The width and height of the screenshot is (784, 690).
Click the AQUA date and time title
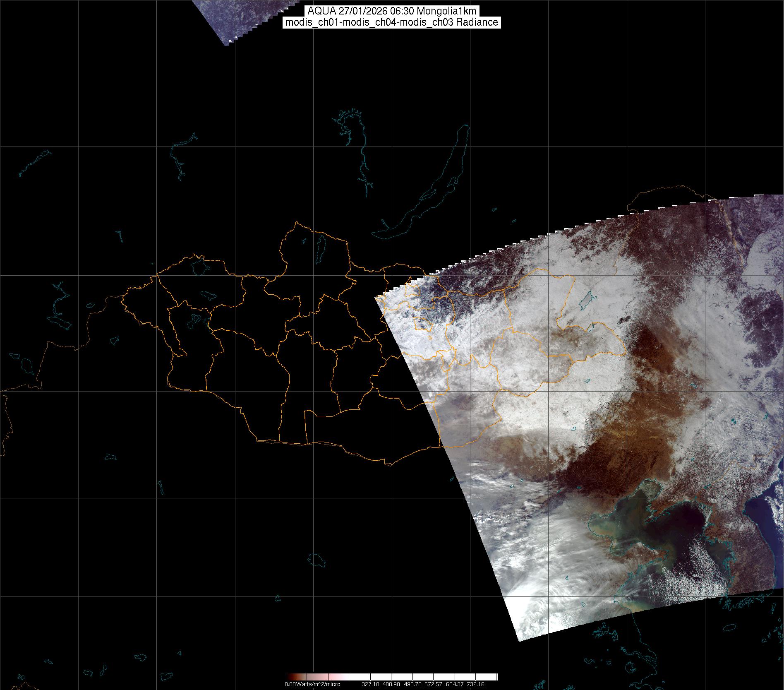pyautogui.click(x=392, y=11)
